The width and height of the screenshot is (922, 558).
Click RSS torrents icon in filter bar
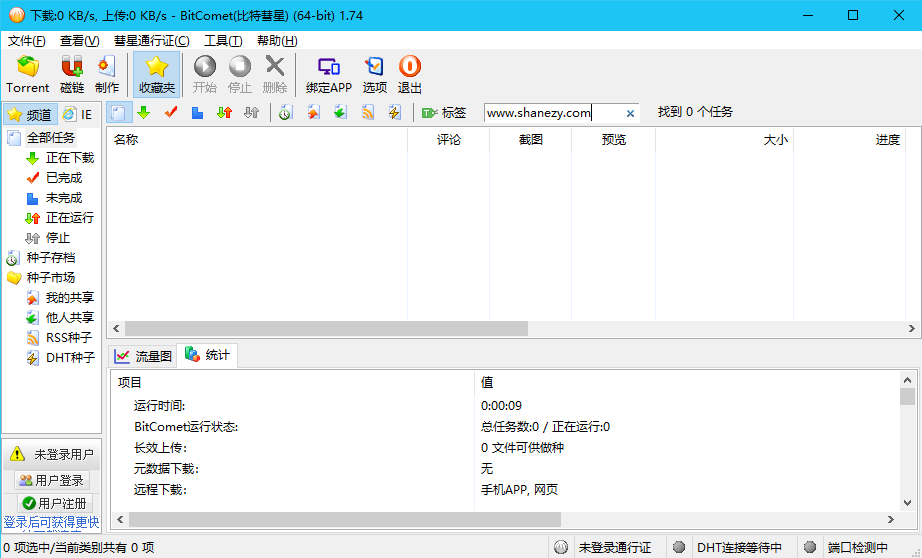[368, 112]
